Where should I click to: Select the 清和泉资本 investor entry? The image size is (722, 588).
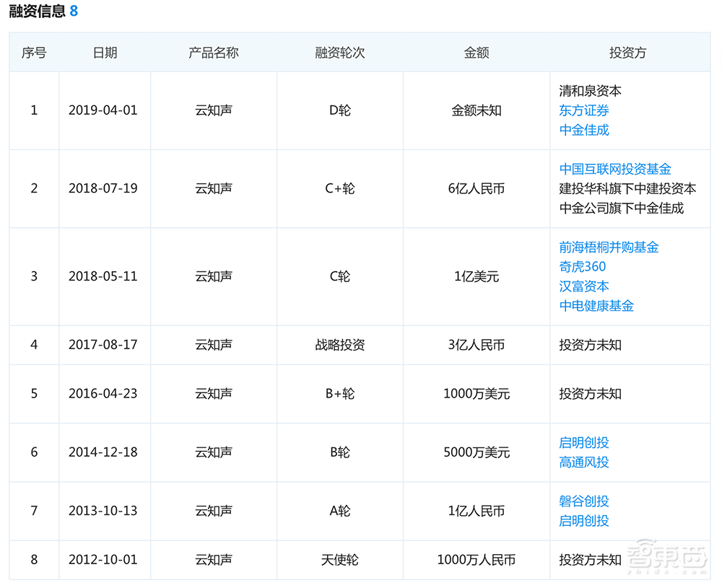pyautogui.click(x=583, y=90)
